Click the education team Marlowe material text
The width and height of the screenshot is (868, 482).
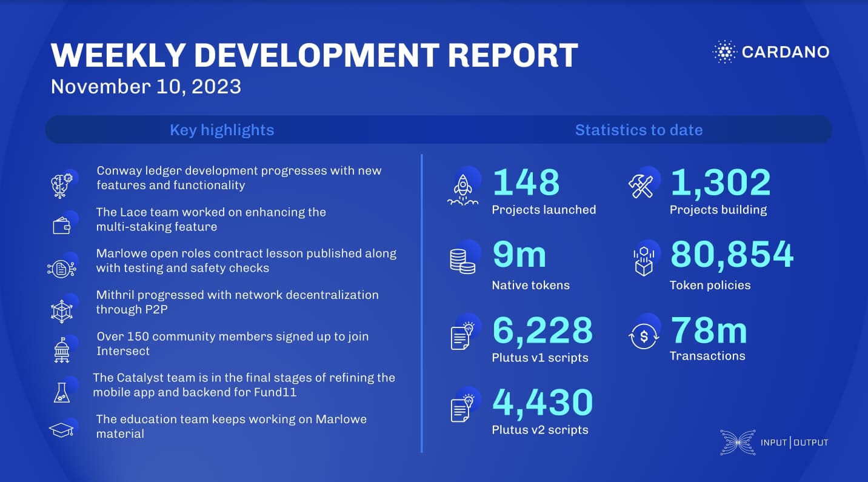[x=232, y=426]
